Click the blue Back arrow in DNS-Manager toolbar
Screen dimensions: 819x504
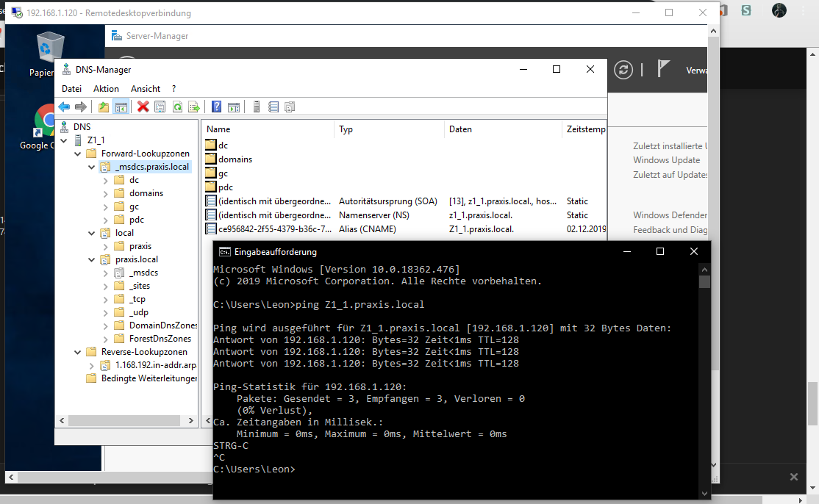pyautogui.click(x=64, y=107)
